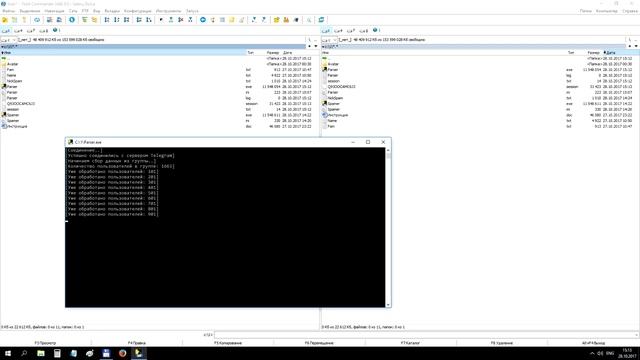Viewport: 640px width, 360px height.
Task: Open the Навигация menu
Action: click(x=54, y=11)
